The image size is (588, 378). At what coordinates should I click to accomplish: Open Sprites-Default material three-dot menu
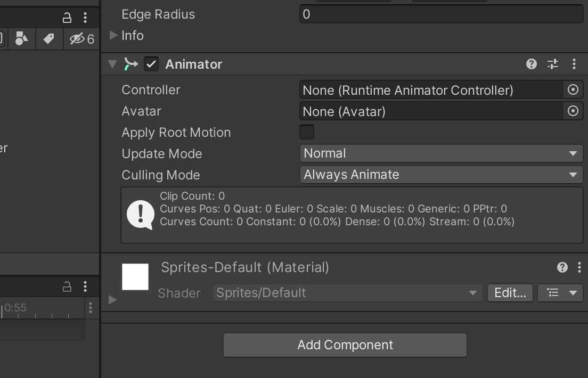click(x=579, y=267)
